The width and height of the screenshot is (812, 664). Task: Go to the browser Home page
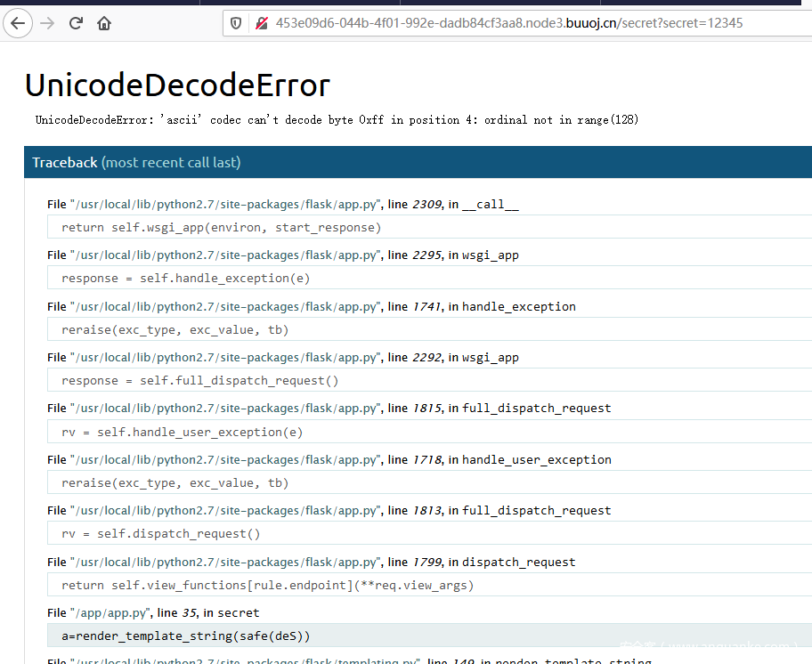pos(105,23)
